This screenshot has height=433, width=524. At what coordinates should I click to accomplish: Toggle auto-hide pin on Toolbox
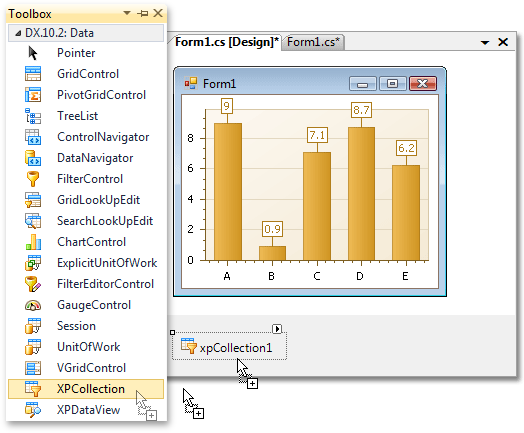tap(142, 13)
